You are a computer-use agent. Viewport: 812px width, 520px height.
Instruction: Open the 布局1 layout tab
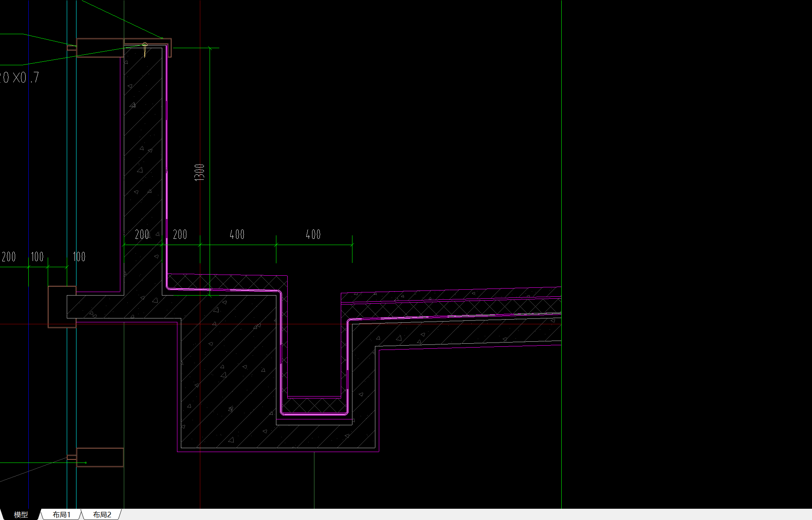pyautogui.click(x=62, y=515)
